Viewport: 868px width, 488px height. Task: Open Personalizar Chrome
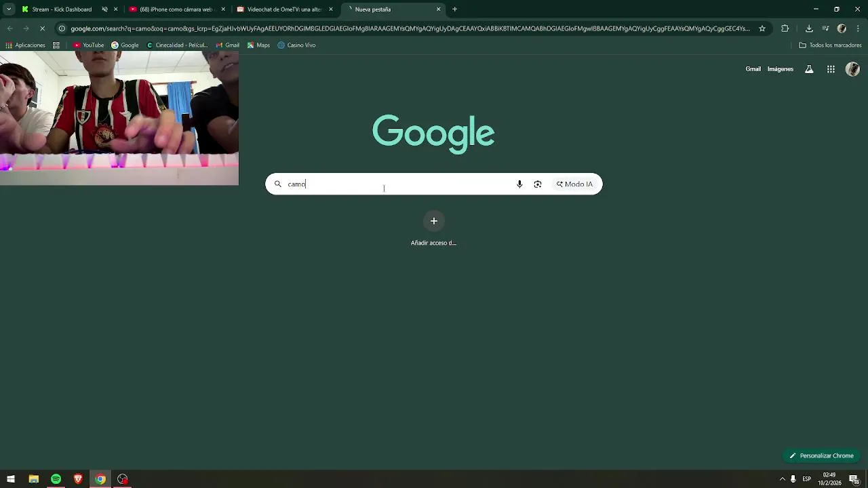(821, 455)
